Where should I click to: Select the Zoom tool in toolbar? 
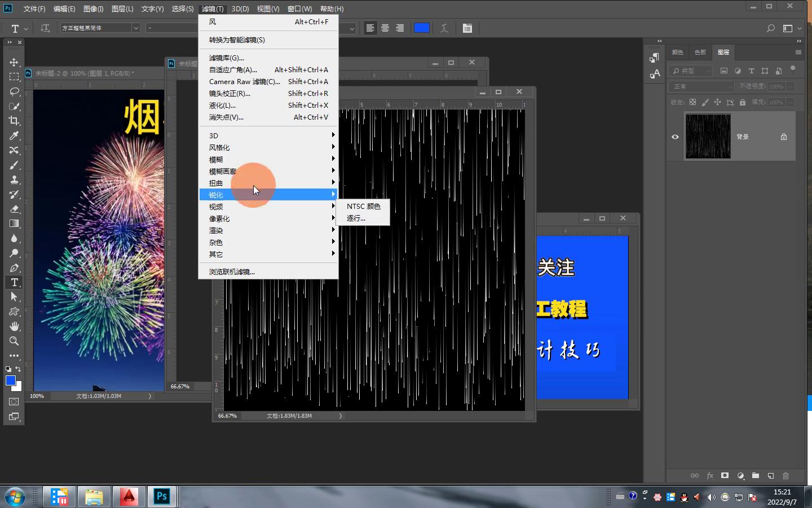[14, 341]
